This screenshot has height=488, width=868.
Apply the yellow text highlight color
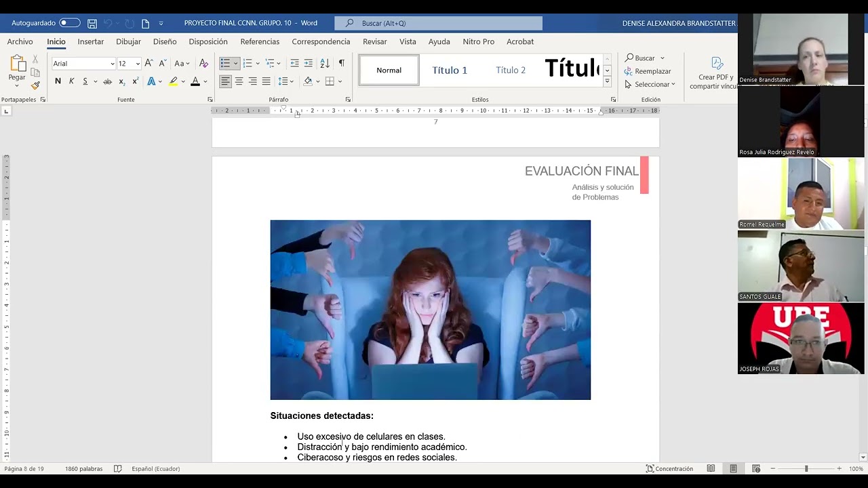[174, 81]
